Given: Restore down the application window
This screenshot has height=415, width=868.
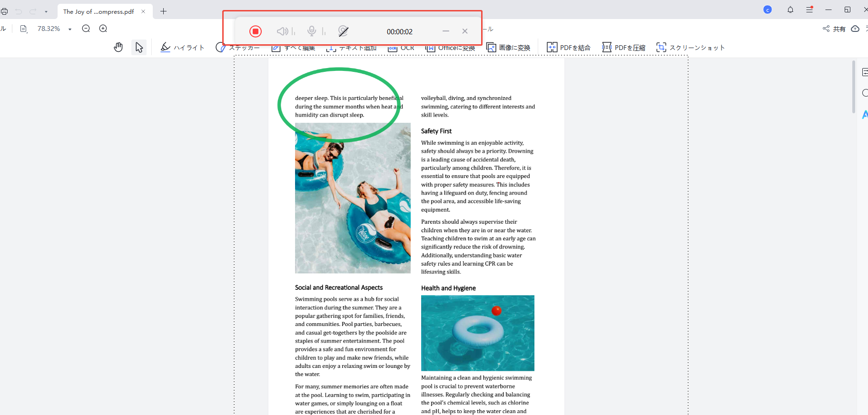Looking at the screenshot, I should pos(848,10).
